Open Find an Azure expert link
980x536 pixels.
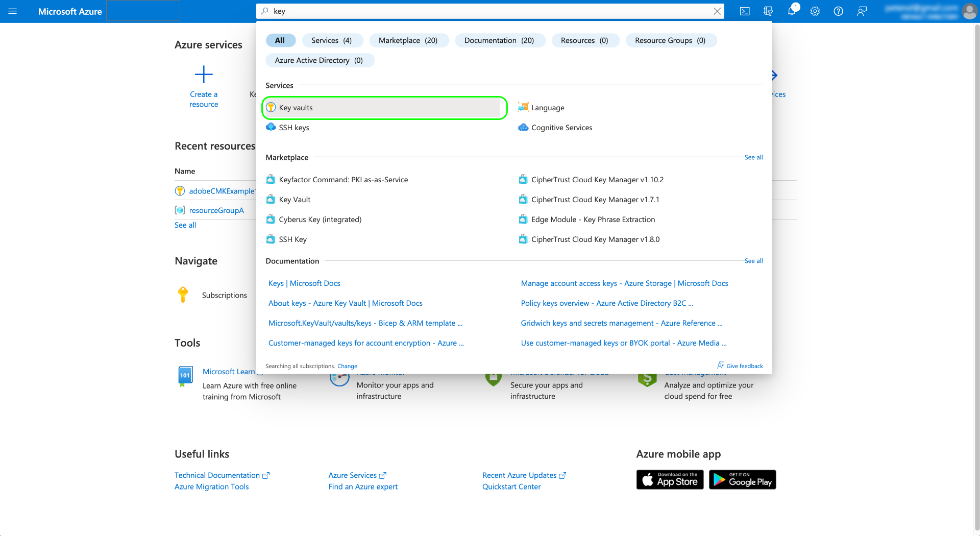(x=363, y=487)
